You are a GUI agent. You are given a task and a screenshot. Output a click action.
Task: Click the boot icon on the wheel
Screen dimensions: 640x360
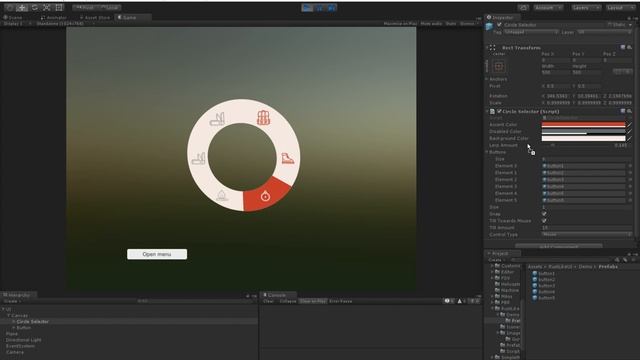pos(287,158)
